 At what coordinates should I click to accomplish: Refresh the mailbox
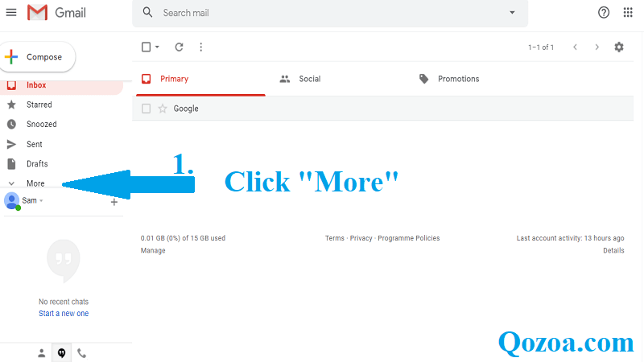(179, 47)
